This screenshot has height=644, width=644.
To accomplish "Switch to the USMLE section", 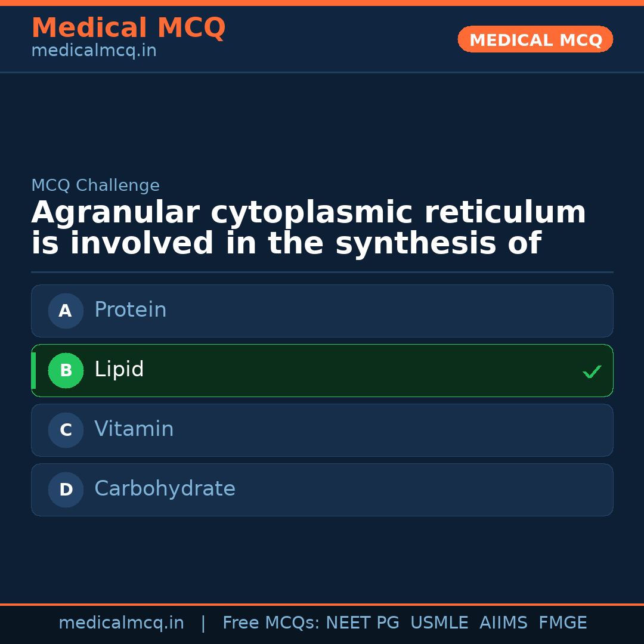I will click(439, 623).
